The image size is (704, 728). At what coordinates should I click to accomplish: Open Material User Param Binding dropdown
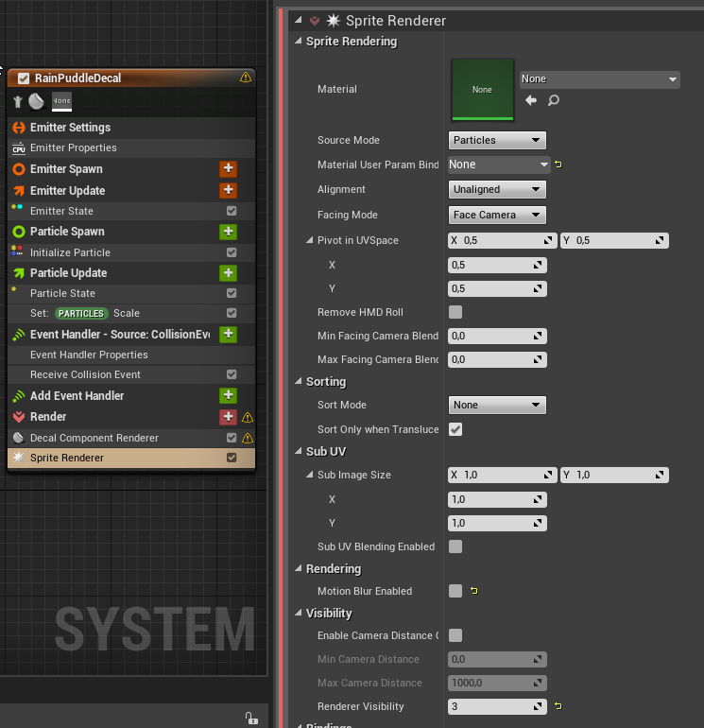tap(499, 165)
